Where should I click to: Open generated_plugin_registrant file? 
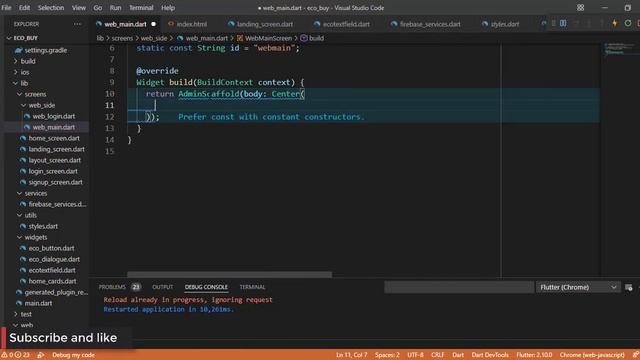point(56,293)
